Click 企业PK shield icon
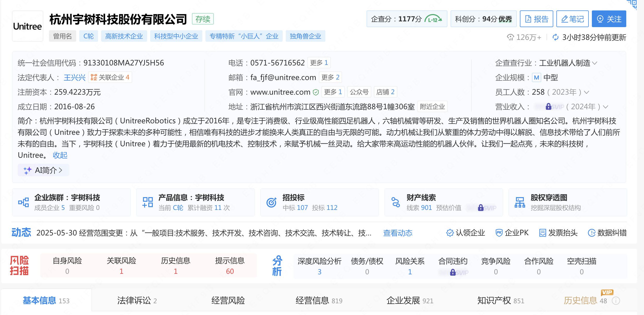Viewport: 644px width, 315px height. (499, 233)
